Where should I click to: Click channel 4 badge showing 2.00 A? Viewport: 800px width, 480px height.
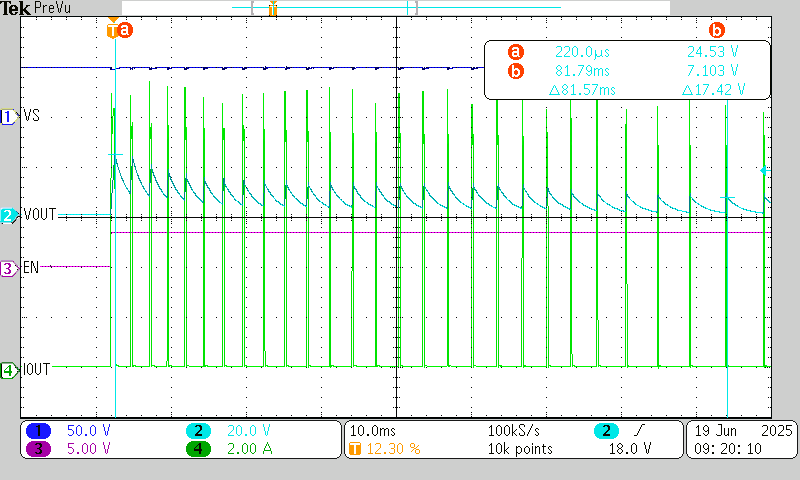point(199,449)
